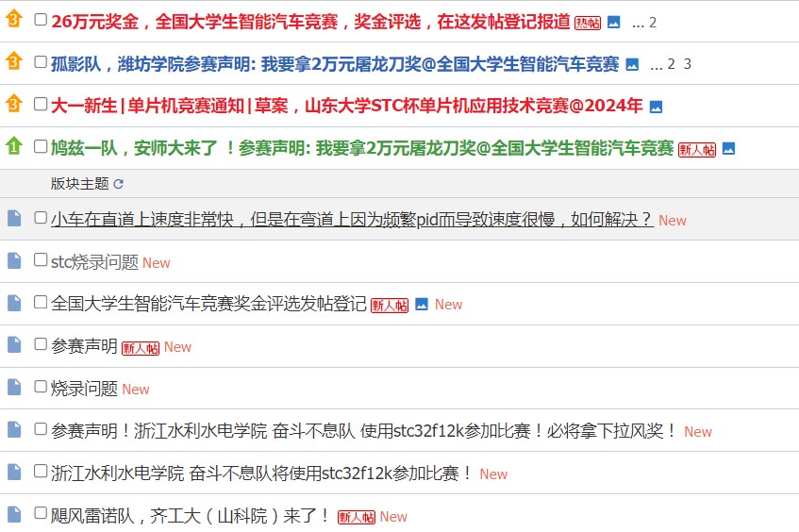The width and height of the screenshot is (799, 532).
Task: Click the New link on the stc烧录问题 thread
Action: point(156,263)
